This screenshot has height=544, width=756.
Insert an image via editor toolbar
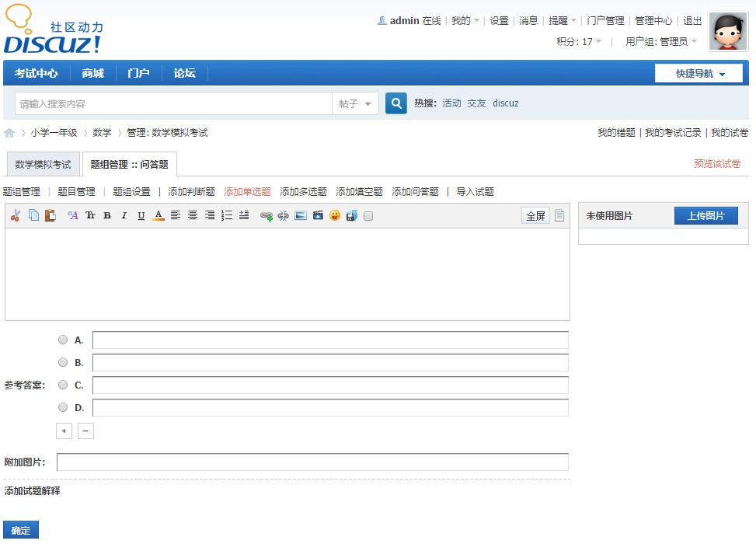click(301, 216)
